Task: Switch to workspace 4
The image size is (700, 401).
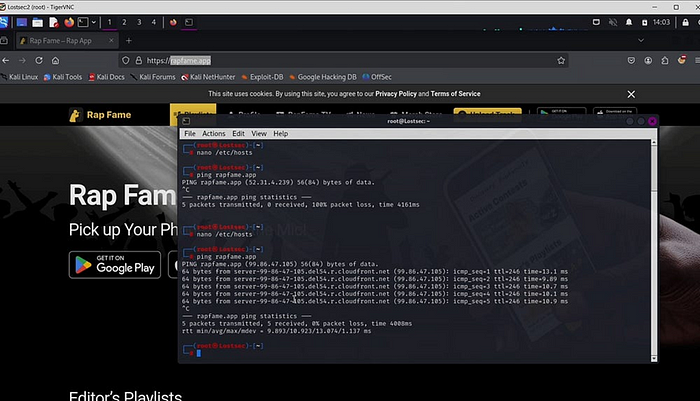Action: tap(154, 22)
